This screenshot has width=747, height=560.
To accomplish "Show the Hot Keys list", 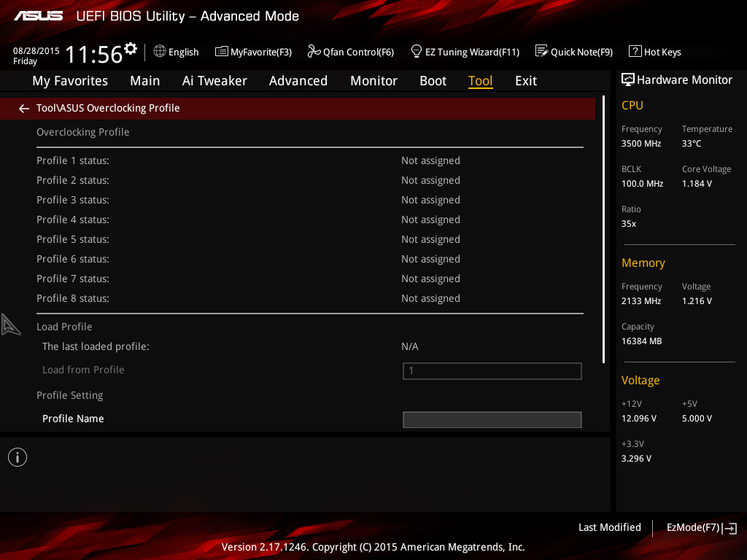I will pos(655,52).
